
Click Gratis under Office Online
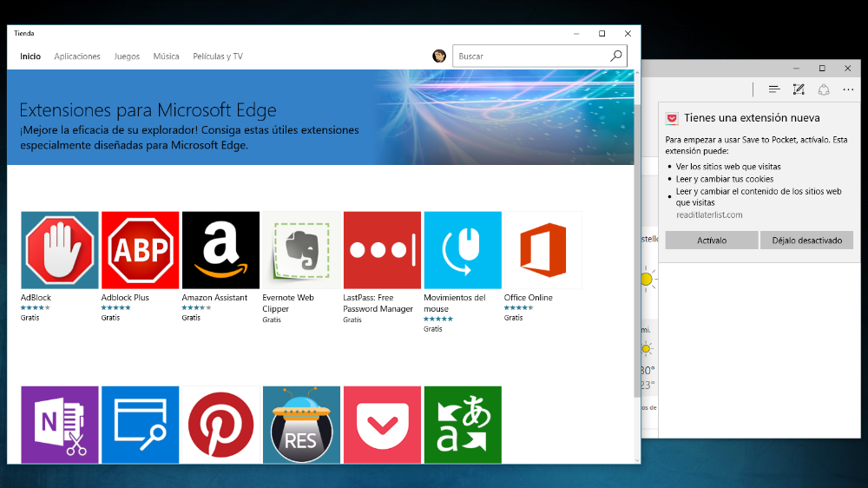513,318
